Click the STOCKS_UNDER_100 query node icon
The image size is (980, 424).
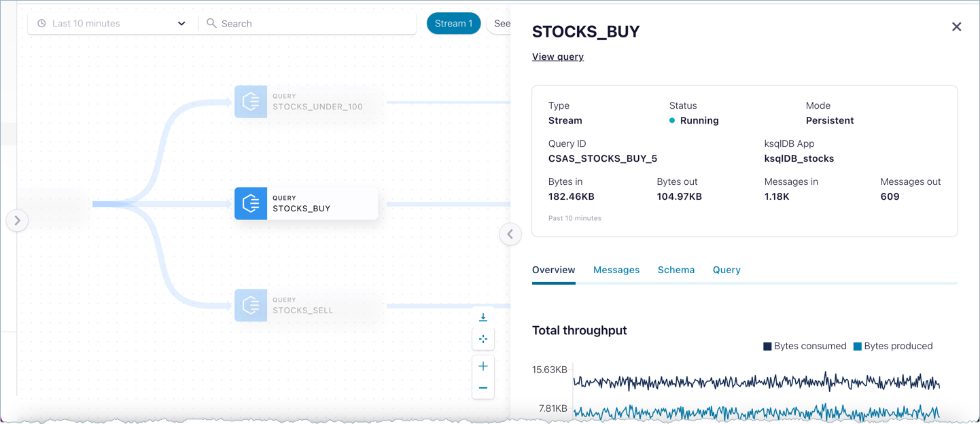pos(251,102)
